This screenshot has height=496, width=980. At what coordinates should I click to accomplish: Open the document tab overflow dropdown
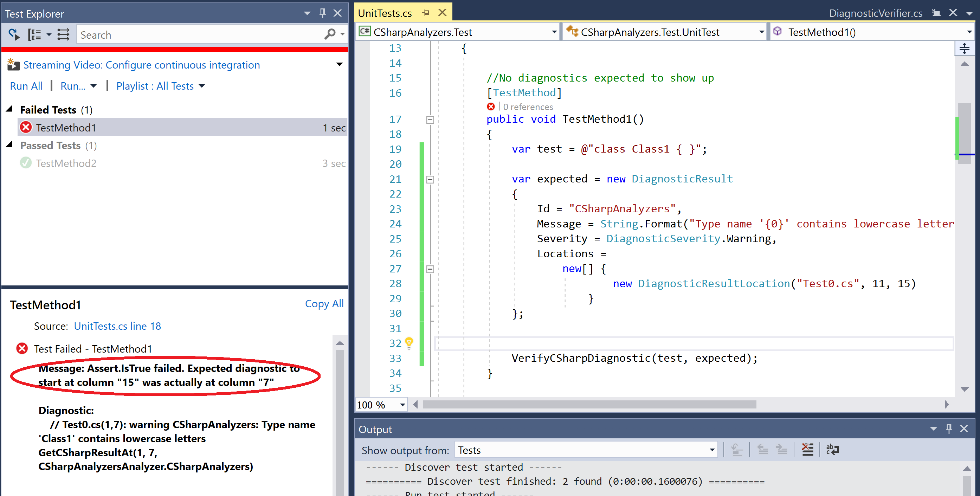(x=969, y=13)
